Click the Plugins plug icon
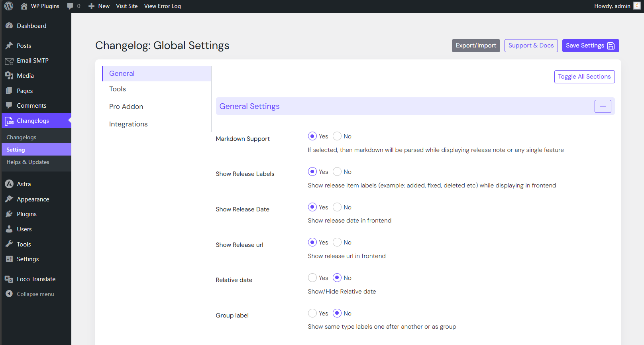 pyautogui.click(x=9, y=214)
